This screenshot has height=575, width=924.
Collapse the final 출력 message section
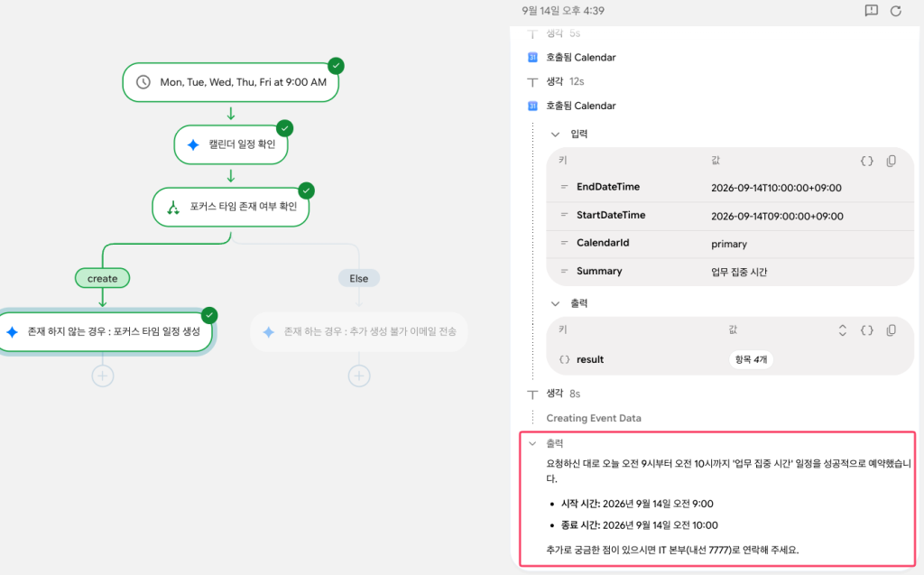coord(532,443)
